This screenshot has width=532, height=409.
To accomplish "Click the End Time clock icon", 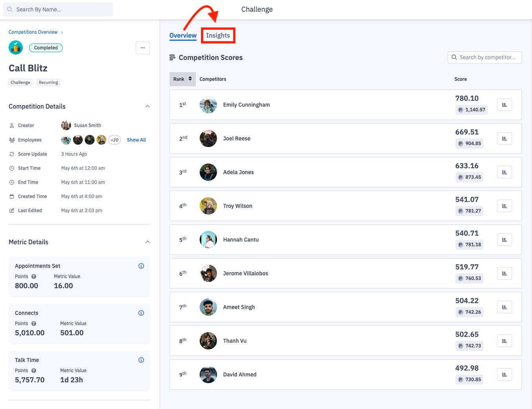I will click(12, 182).
